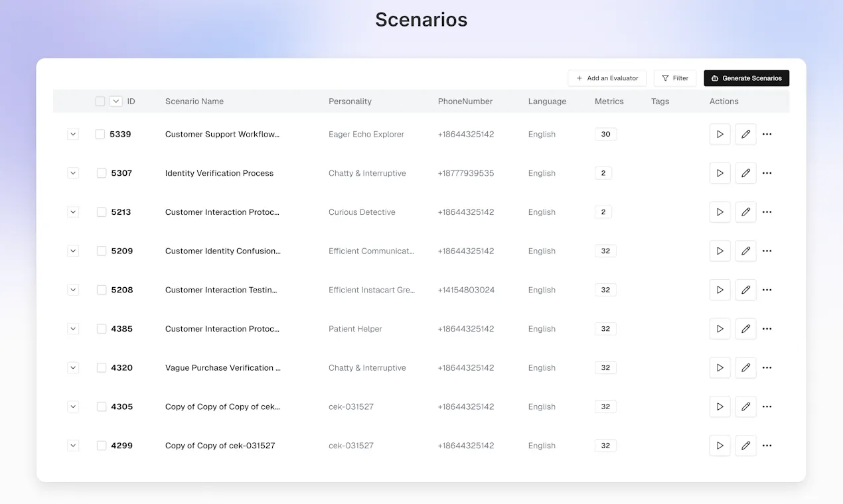The image size is (843, 504).
Task: Click the Add an Evaluator button
Action: (607, 78)
